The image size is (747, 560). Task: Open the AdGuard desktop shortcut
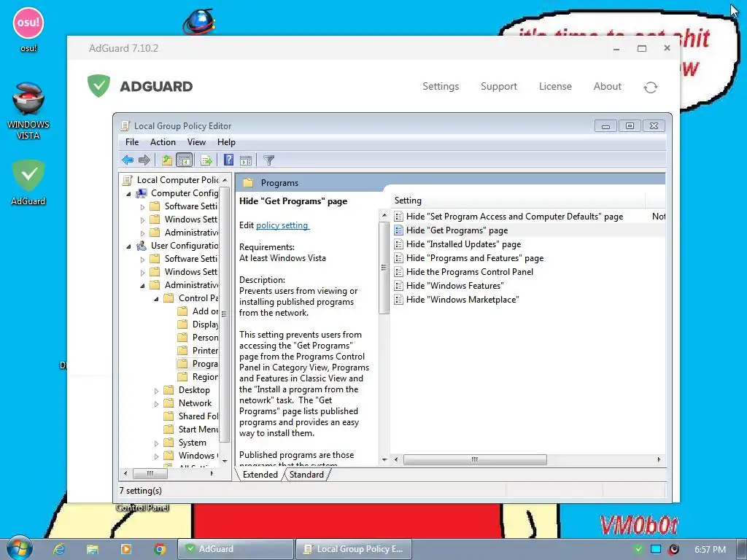pyautogui.click(x=28, y=182)
